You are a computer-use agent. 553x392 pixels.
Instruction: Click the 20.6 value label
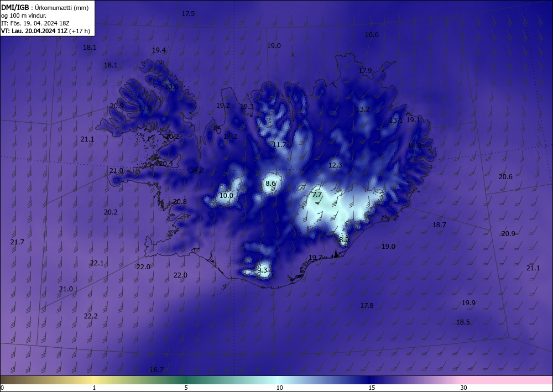tap(505, 177)
